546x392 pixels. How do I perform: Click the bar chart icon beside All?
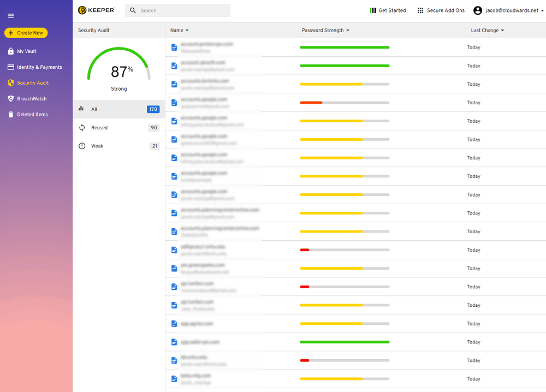coord(81,109)
